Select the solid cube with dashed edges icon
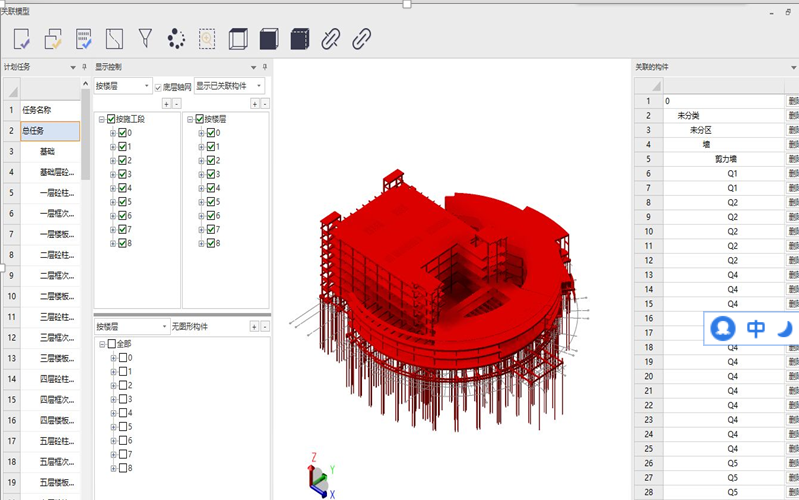799x500 pixels. click(300, 39)
